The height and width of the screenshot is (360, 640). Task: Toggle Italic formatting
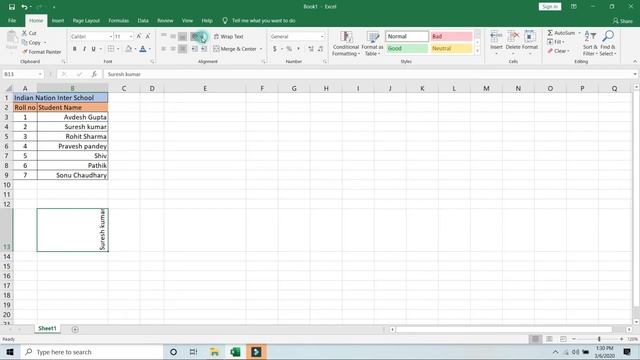[x=84, y=49]
